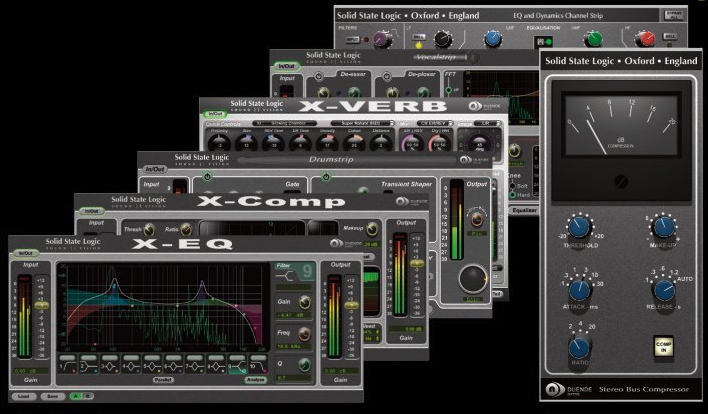Click the Equaliser button on Vocalstrip

[525, 210]
